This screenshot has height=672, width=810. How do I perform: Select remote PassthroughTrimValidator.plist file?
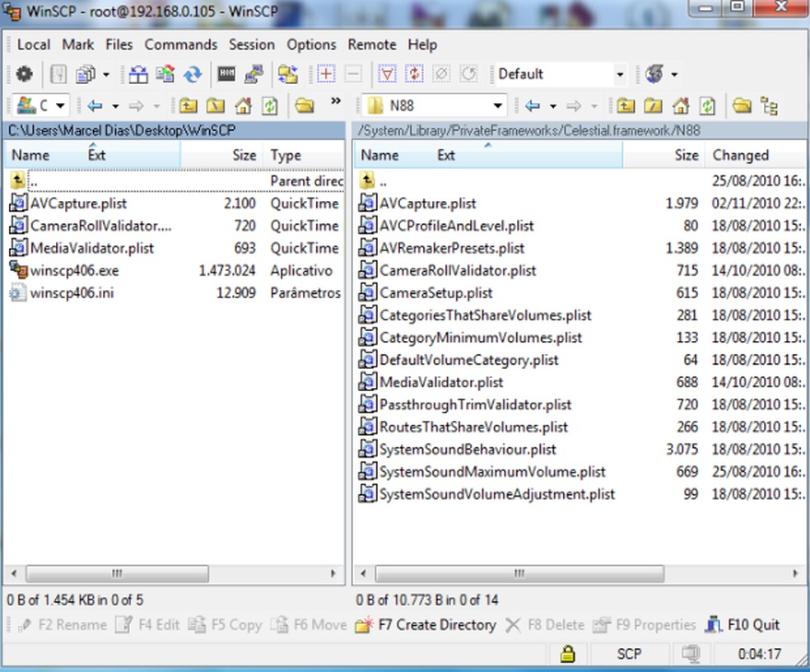click(x=475, y=404)
